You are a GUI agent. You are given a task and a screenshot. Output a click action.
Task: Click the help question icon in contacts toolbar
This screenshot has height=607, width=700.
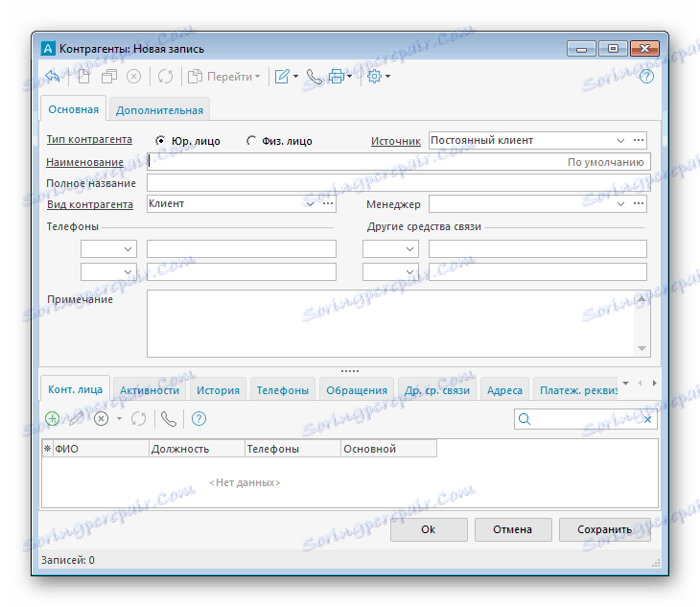point(198,419)
